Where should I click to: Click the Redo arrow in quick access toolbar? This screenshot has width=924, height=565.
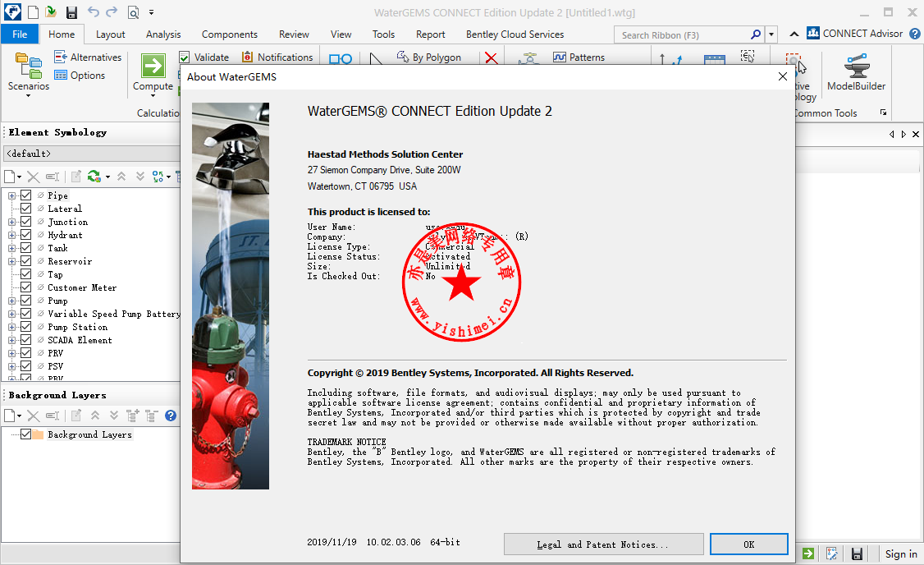pos(111,11)
